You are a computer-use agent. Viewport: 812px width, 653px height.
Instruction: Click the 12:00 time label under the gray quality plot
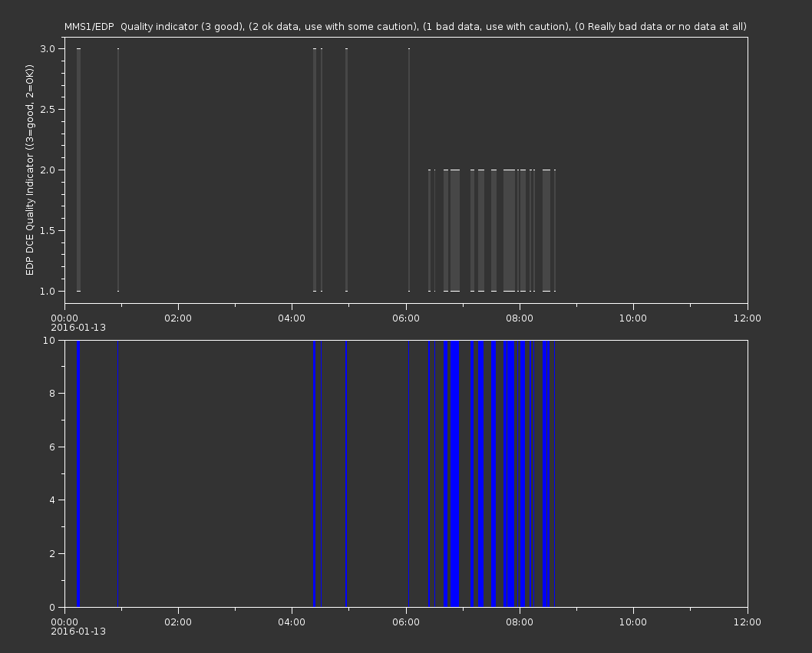748,318
